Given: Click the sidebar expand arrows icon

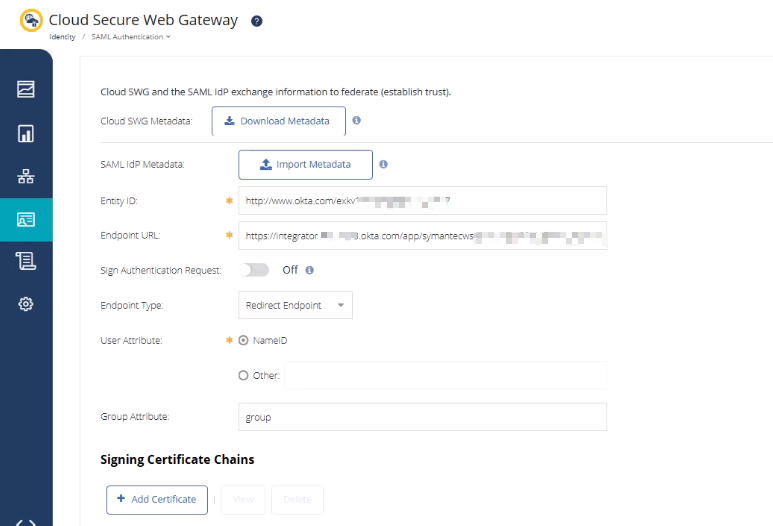Looking at the screenshot, I should (x=26, y=522).
